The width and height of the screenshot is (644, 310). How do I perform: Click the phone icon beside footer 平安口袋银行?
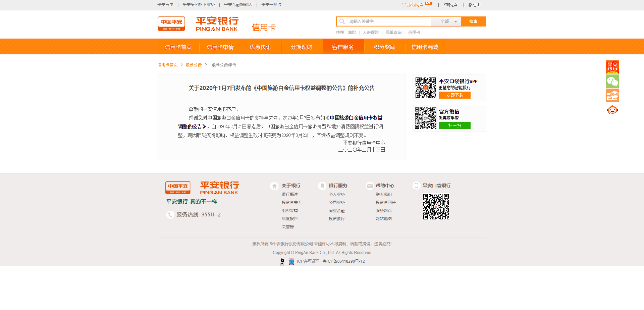[x=416, y=186]
